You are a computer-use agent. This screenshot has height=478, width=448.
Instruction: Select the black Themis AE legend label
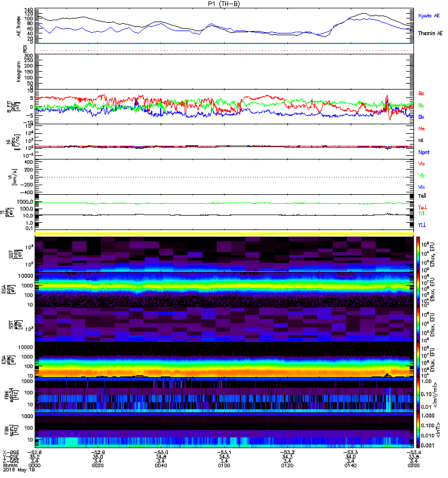tap(430, 33)
